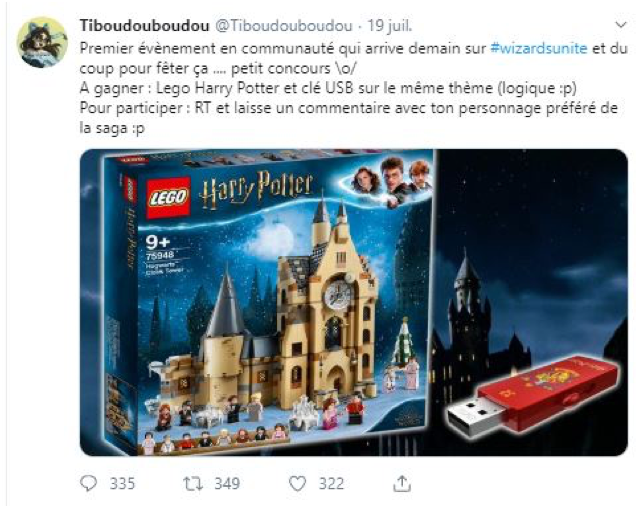Expand the tweet options chevron next to the date
The height and width of the screenshot is (506, 639).
(x=620, y=25)
